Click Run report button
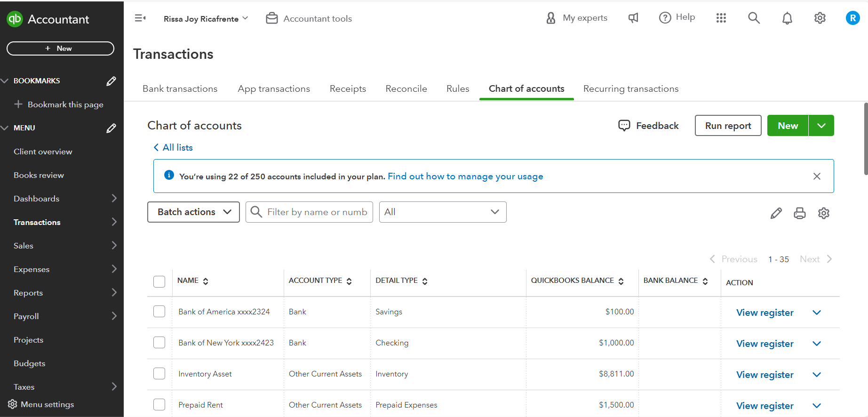Image resolution: width=868 pixels, height=417 pixels. (x=728, y=126)
